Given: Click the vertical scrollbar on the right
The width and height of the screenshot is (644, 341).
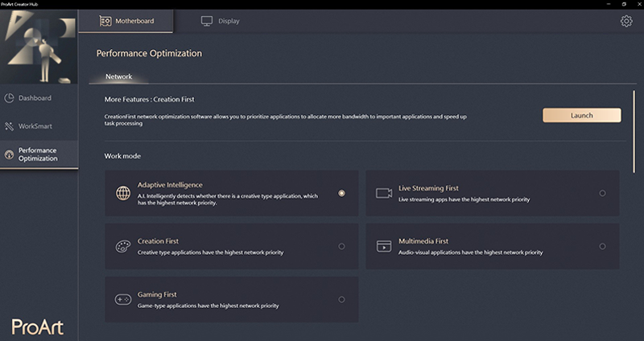Looking at the screenshot, I should click(634, 132).
